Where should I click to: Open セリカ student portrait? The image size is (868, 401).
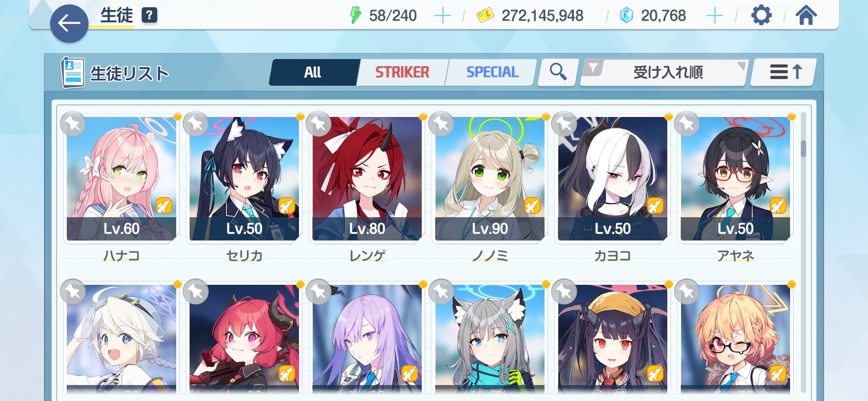(x=244, y=179)
